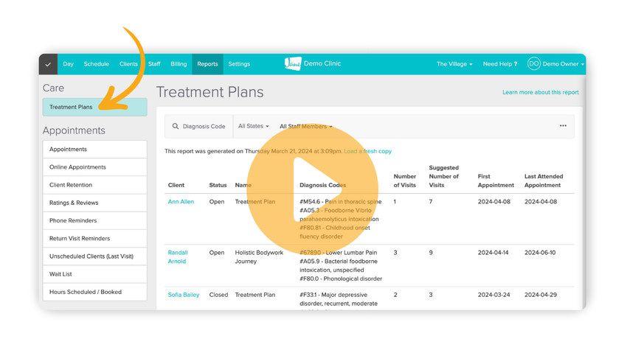
Task: Click Load a fresh copy link
Action: (367, 151)
